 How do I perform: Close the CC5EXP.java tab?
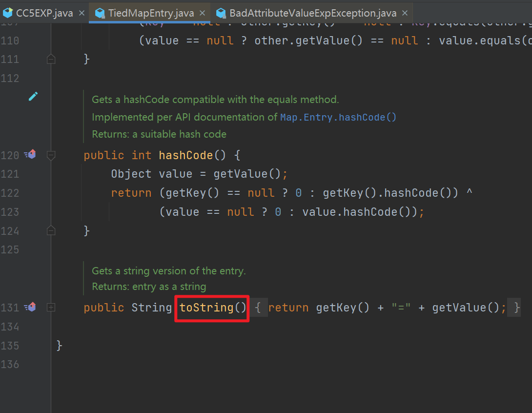81,13
